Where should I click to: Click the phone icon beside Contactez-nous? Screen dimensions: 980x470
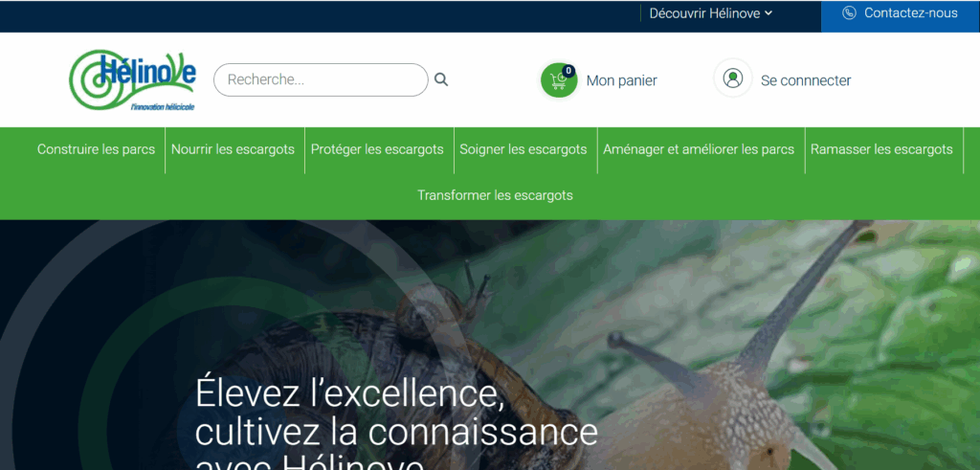click(x=849, y=13)
